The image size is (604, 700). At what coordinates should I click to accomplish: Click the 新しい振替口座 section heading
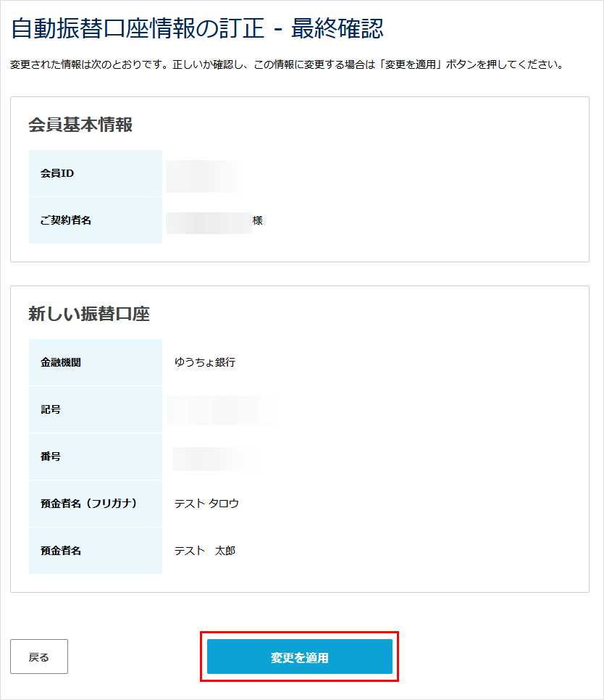(89, 314)
